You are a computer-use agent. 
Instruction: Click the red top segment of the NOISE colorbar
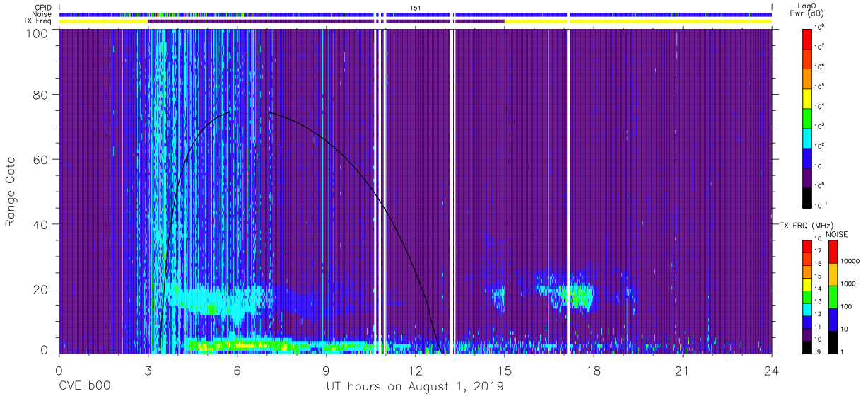pyautogui.click(x=833, y=252)
